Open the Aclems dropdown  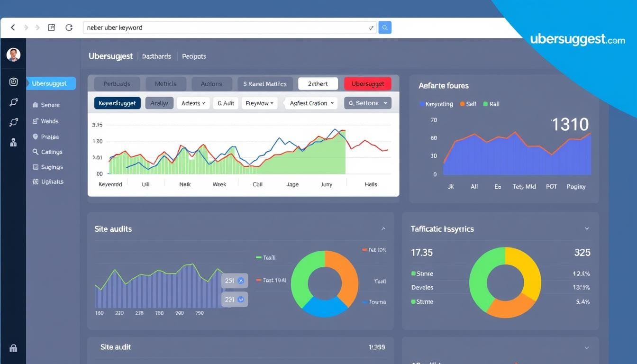[x=193, y=103]
